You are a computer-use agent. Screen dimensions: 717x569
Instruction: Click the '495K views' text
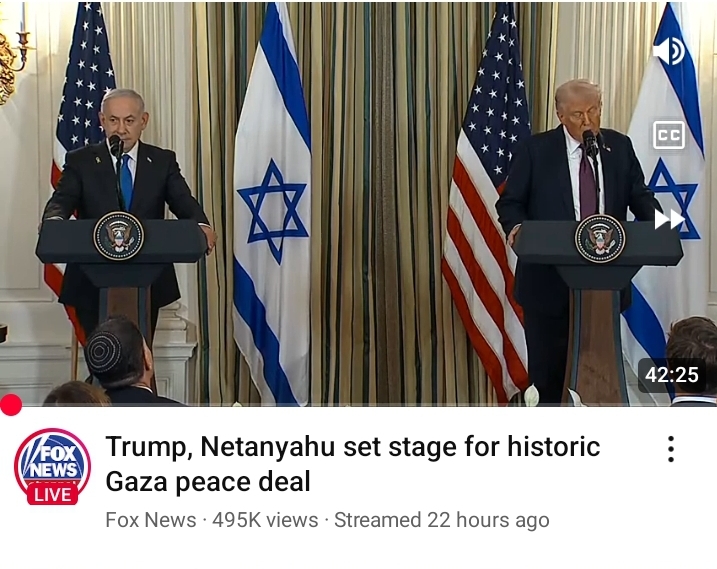click(265, 520)
